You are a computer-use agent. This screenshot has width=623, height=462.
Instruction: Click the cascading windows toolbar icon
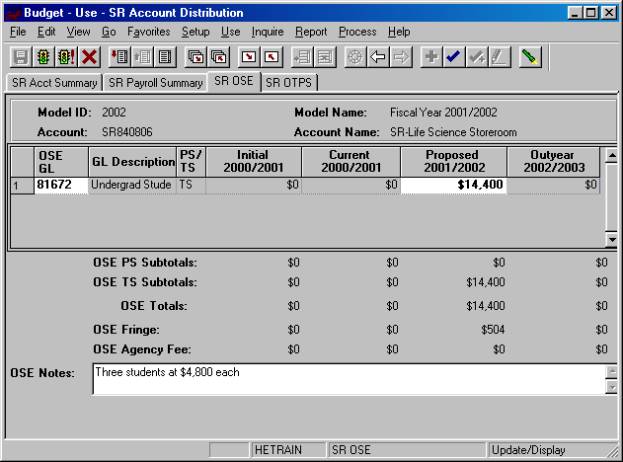(x=196, y=58)
